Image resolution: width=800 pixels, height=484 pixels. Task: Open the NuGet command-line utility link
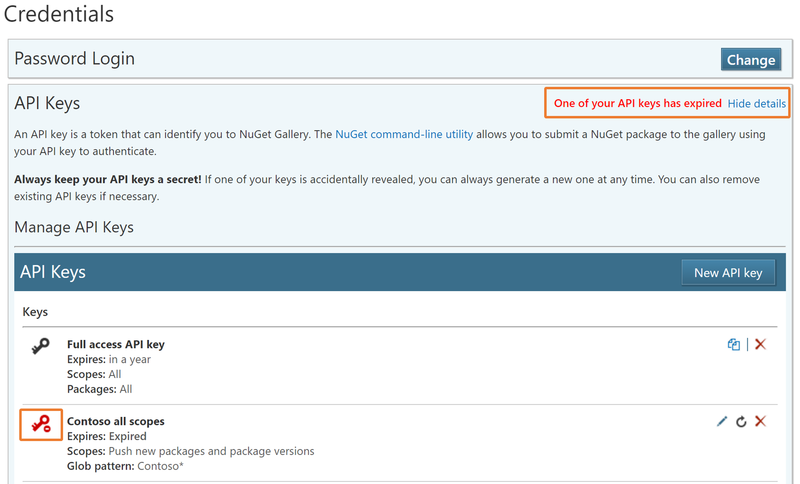tap(404, 134)
